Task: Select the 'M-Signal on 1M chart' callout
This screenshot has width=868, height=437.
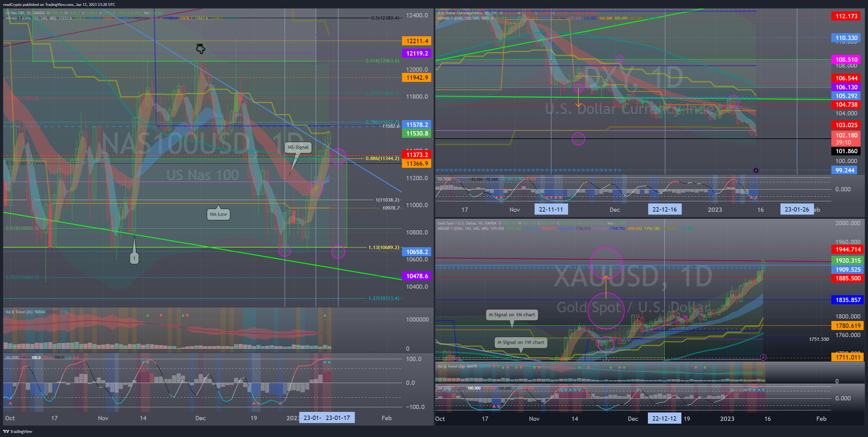Action: pos(512,314)
